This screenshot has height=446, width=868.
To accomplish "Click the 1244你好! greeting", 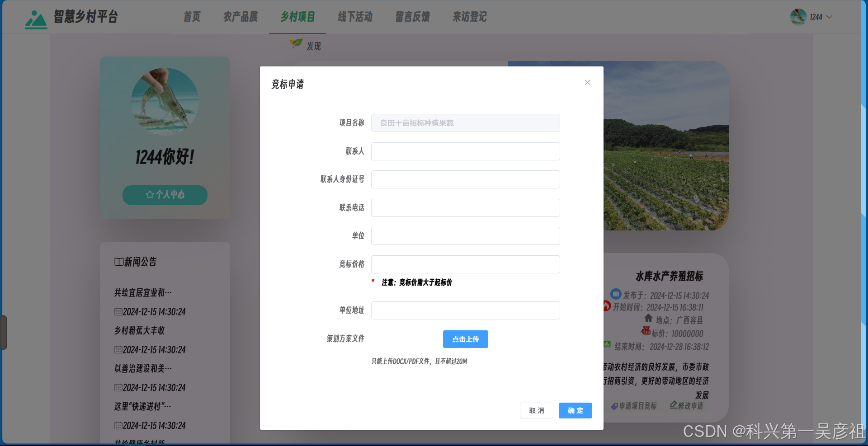I will pos(165,157).
